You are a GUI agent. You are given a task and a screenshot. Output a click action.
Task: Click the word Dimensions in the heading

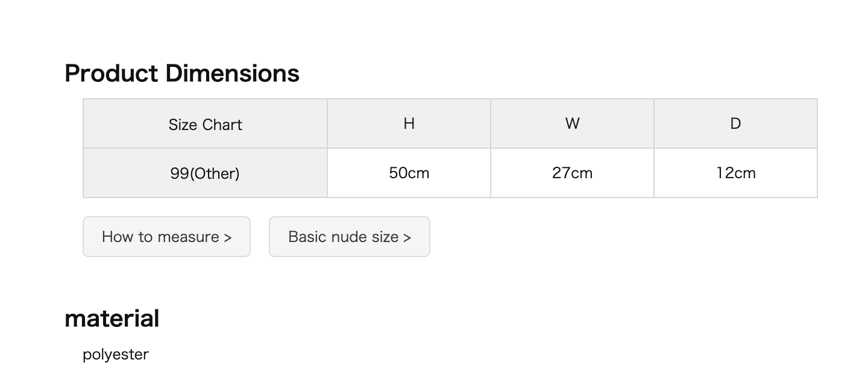coord(232,73)
